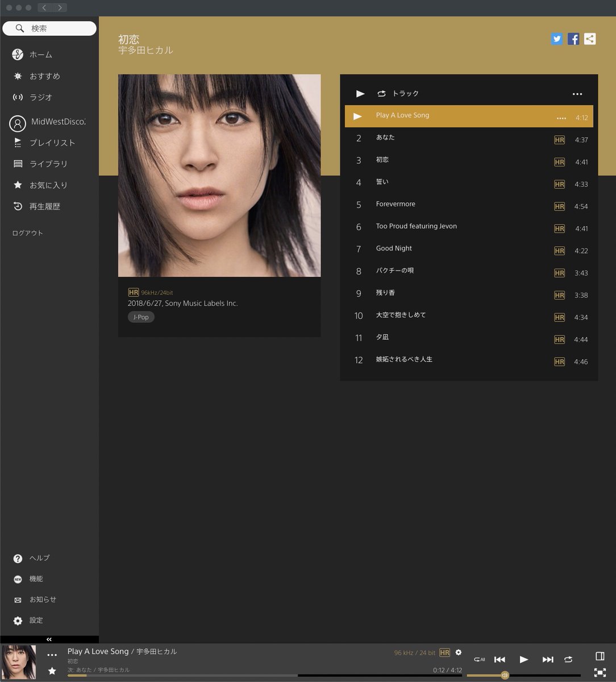This screenshot has width=616, height=682.
Task: Select track 12 嫉妬されるべき人生
Action: click(x=469, y=360)
